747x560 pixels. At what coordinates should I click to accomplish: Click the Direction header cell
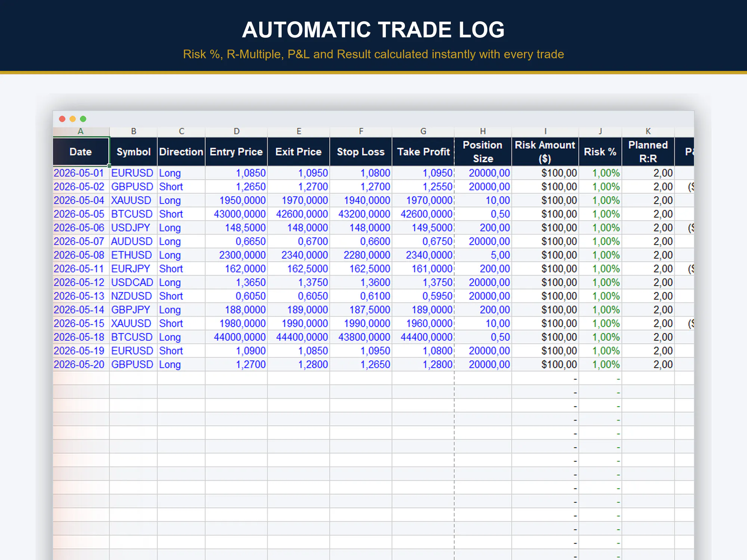click(x=181, y=152)
